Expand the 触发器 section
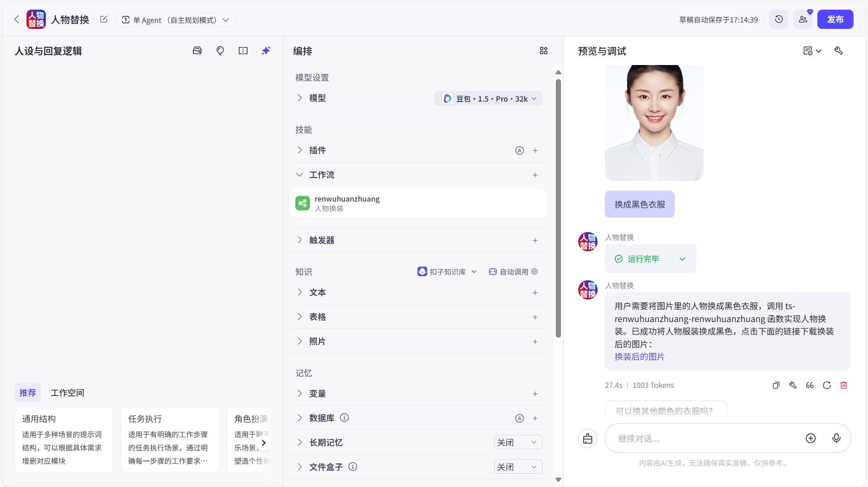The image size is (868, 487). pos(299,240)
